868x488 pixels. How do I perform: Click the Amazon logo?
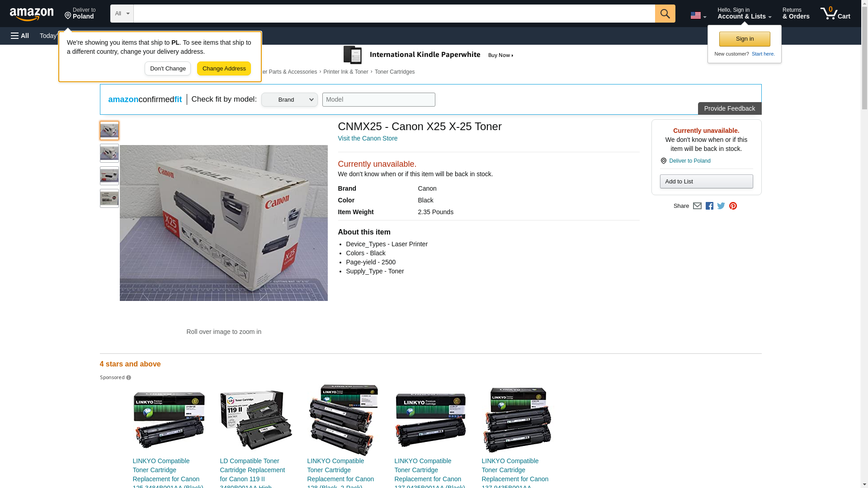point(32,14)
